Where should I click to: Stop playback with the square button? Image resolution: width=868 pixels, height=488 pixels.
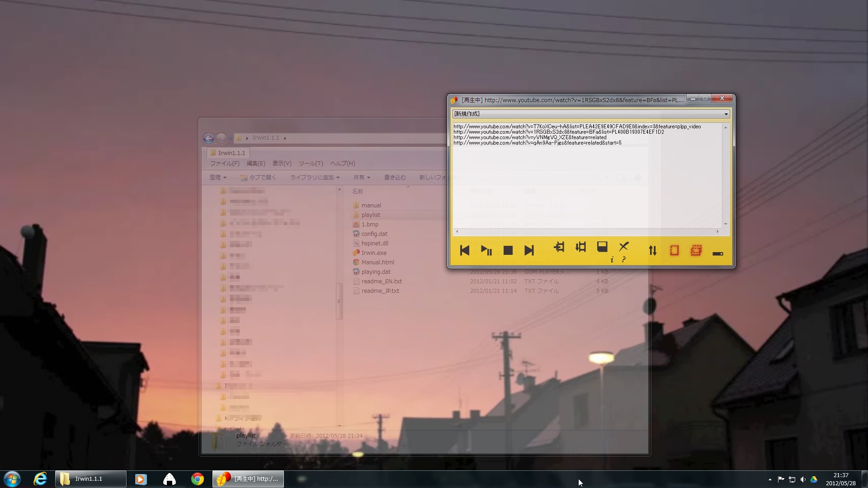508,250
